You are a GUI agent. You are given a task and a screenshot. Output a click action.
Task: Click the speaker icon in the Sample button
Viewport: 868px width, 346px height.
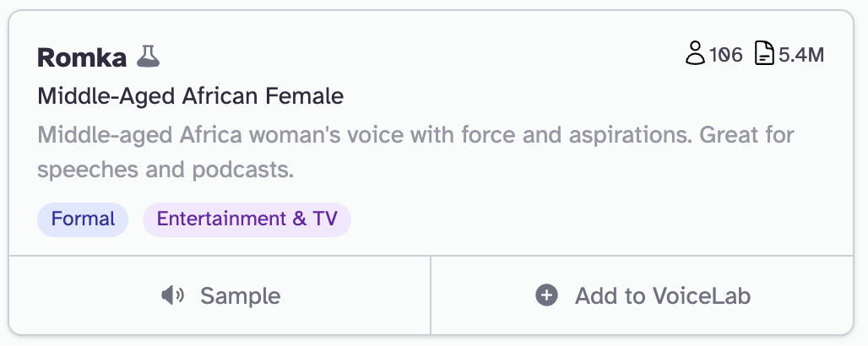172,295
